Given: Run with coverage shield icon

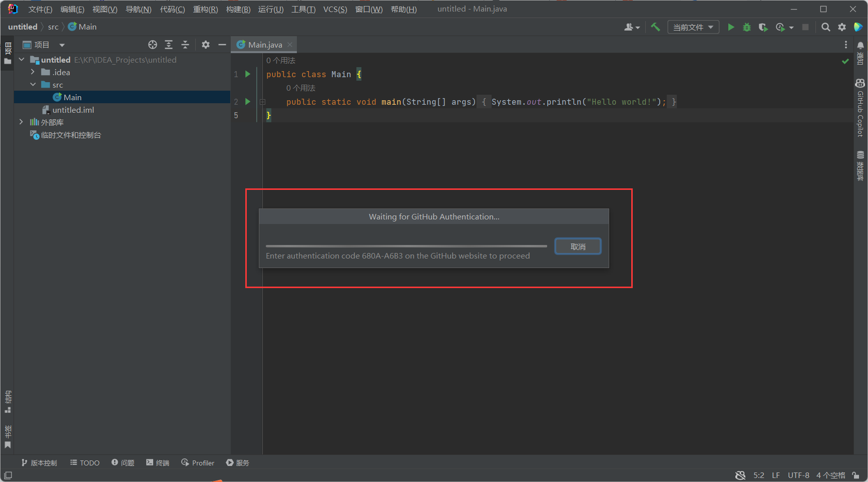Looking at the screenshot, I should [x=763, y=27].
